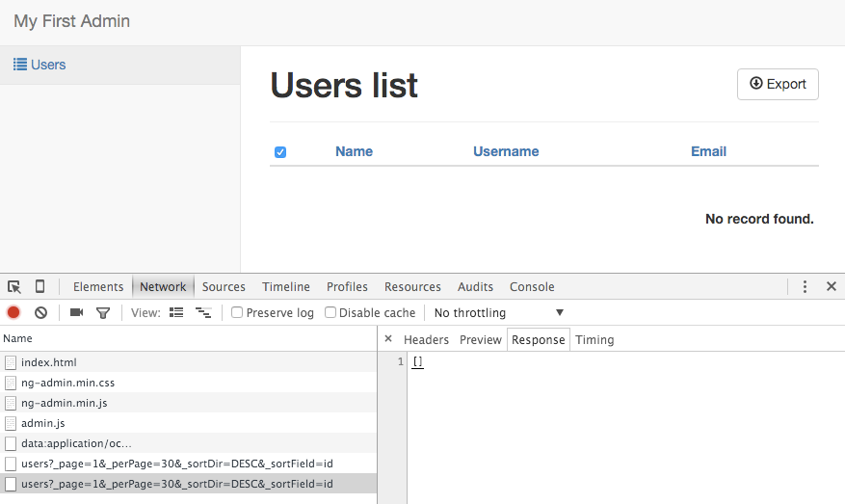
Task: Switch to the Console tab
Action: (x=532, y=286)
